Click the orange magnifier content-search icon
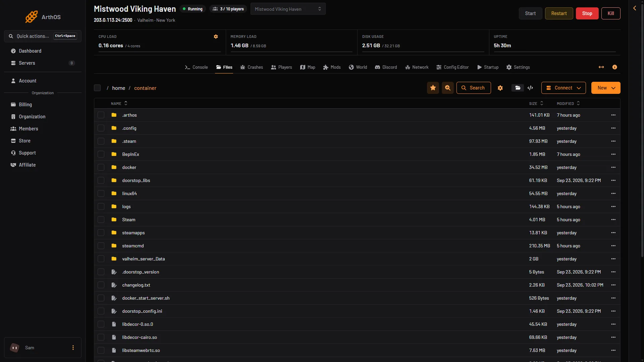Viewport: 644px width, 362px height. [x=448, y=88]
